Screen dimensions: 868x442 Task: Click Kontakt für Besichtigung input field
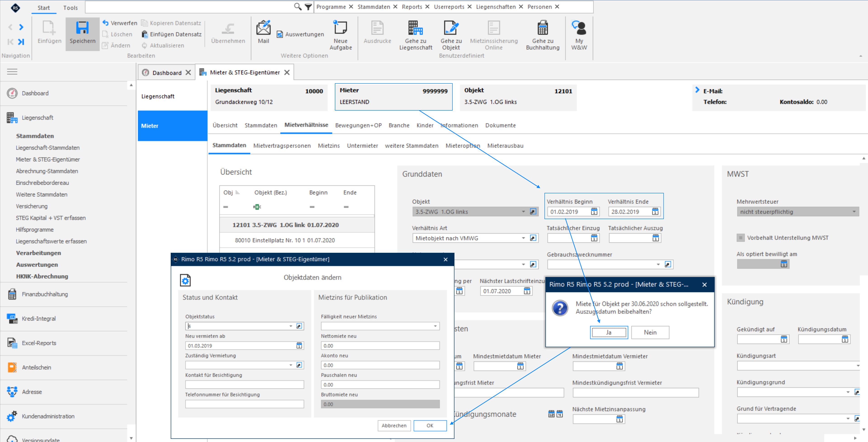(244, 385)
